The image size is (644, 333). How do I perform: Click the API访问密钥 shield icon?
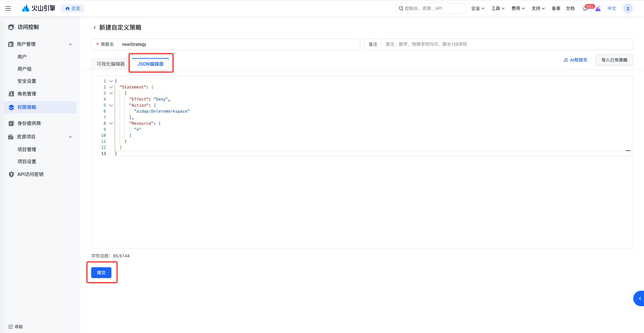pos(11,174)
